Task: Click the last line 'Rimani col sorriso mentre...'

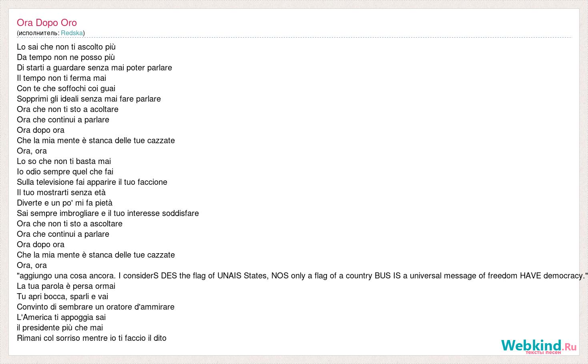Action: coord(92,338)
